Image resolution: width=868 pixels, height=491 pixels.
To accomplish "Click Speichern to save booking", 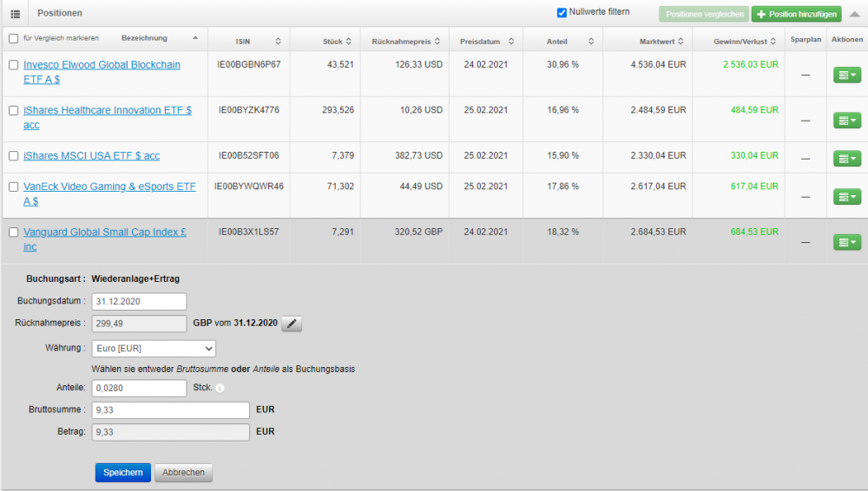I will [x=123, y=472].
